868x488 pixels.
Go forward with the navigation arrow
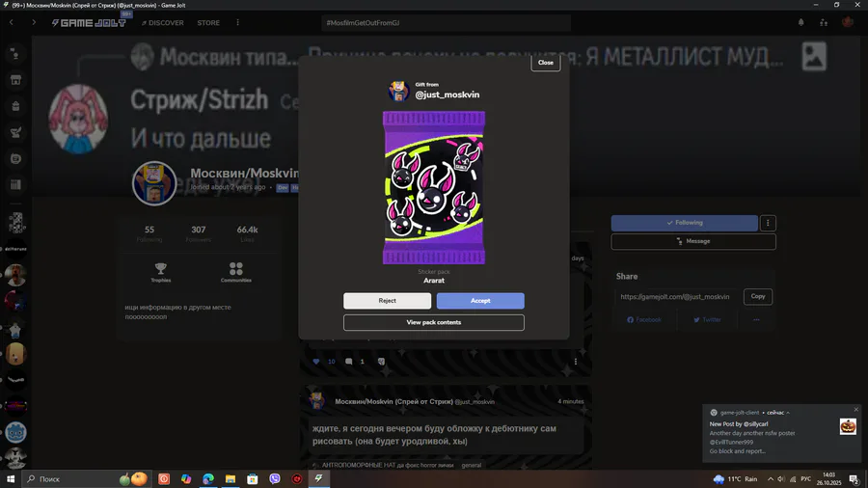[34, 23]
